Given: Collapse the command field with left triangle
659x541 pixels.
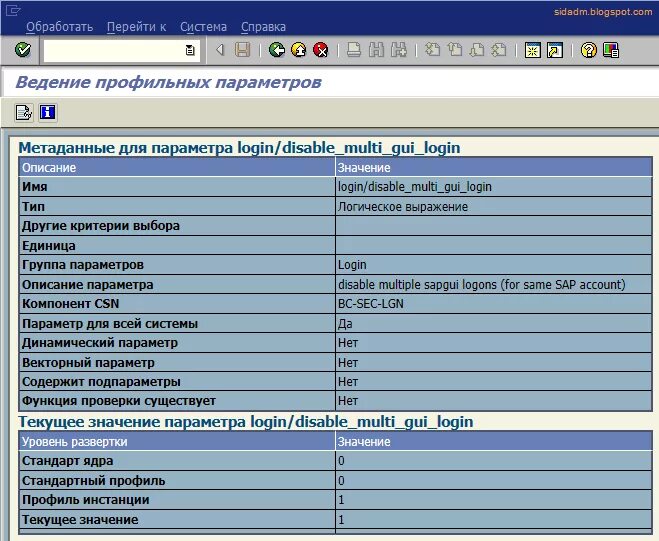Looking at the screenshot, I should (x=220, y=50).
